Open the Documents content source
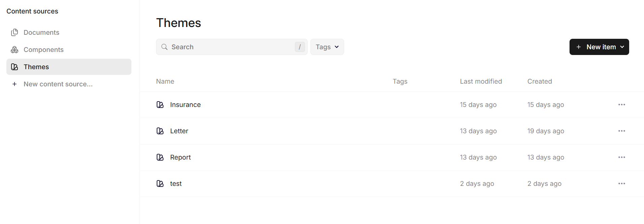 point(69,32)
